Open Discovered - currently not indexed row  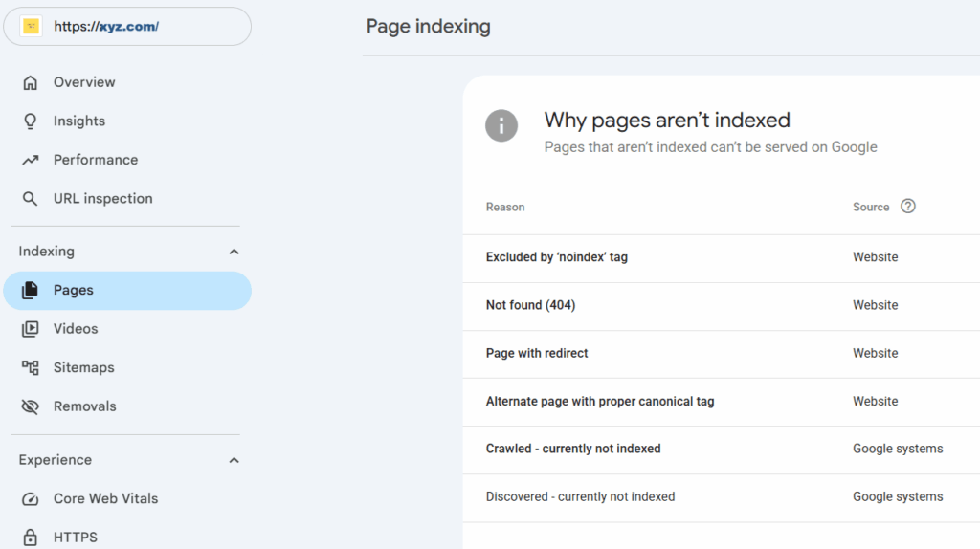tap(722, 498)
